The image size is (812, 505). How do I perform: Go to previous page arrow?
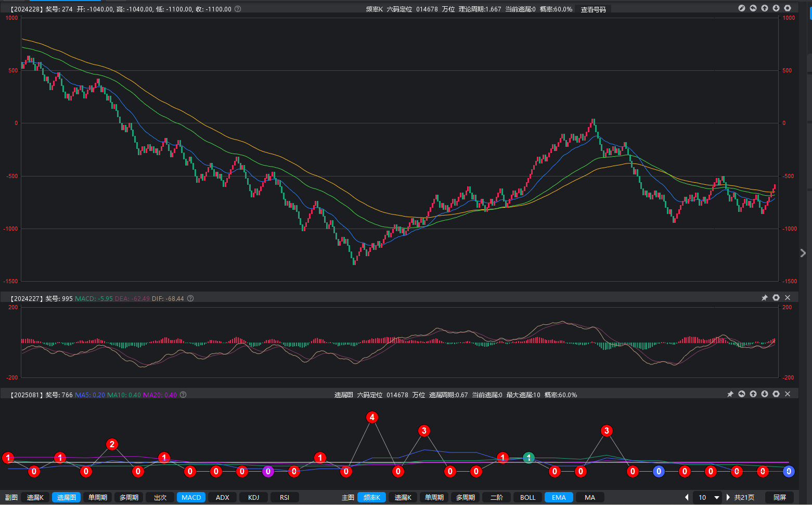687,497
